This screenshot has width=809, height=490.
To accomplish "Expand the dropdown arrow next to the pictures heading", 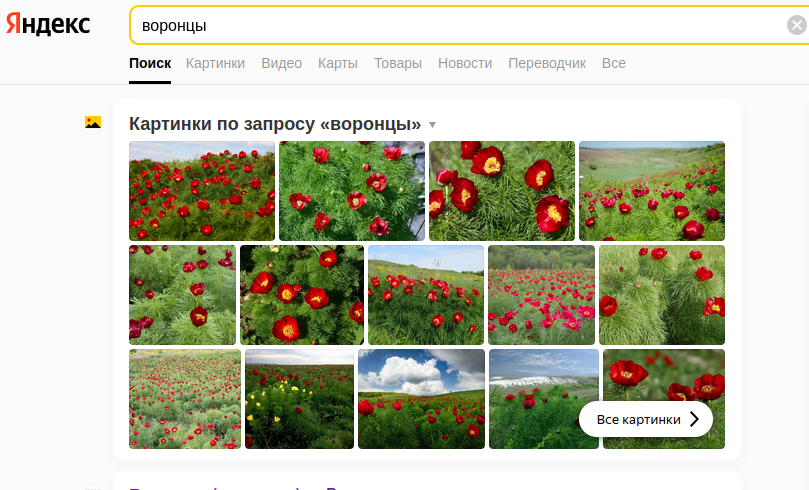I will click(432, 125).
